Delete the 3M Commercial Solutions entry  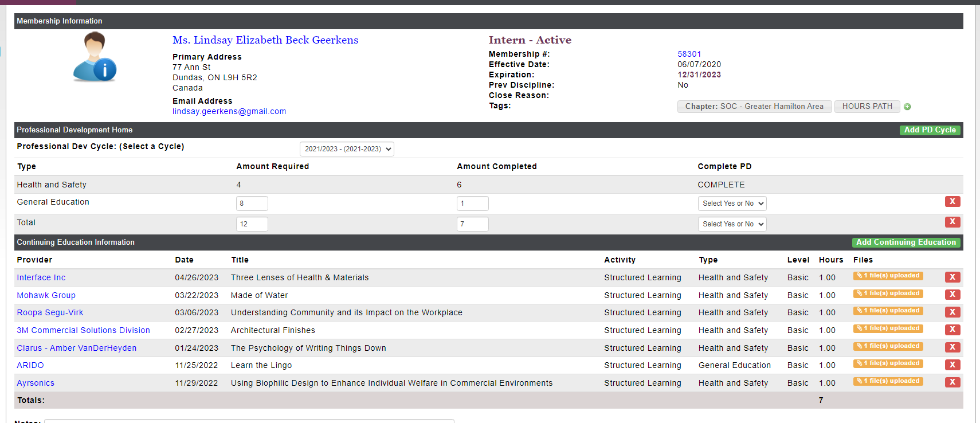(x=952, y=330)
